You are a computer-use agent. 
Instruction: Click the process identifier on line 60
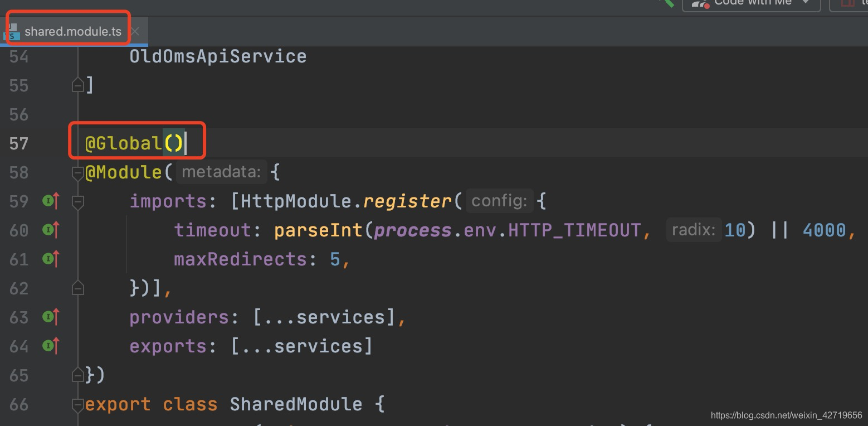click(x=413, y=230)
